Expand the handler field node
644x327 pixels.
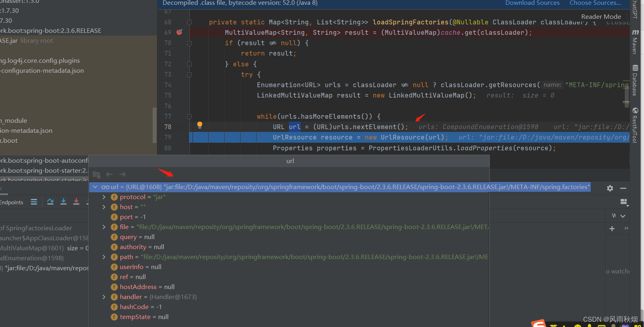click(104, 297)
